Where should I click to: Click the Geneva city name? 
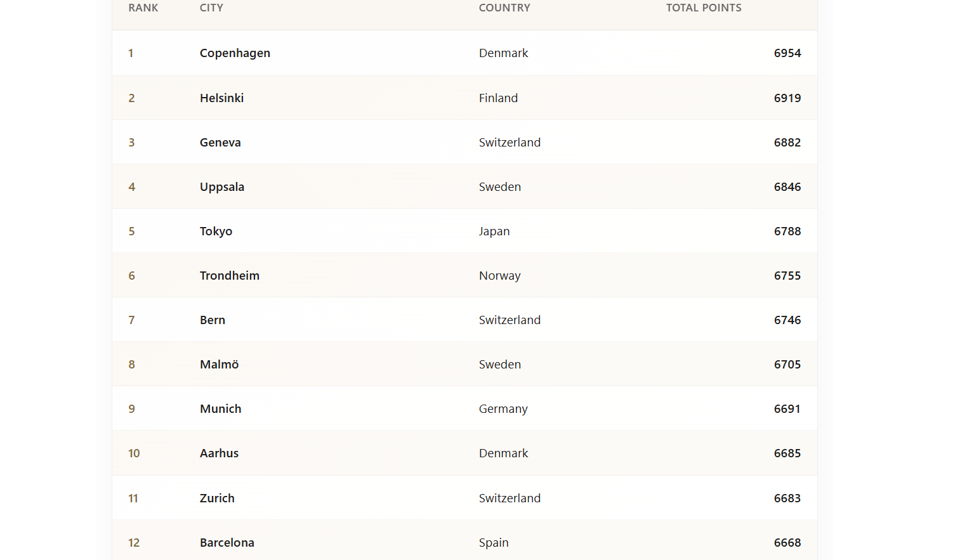point(220,142)
